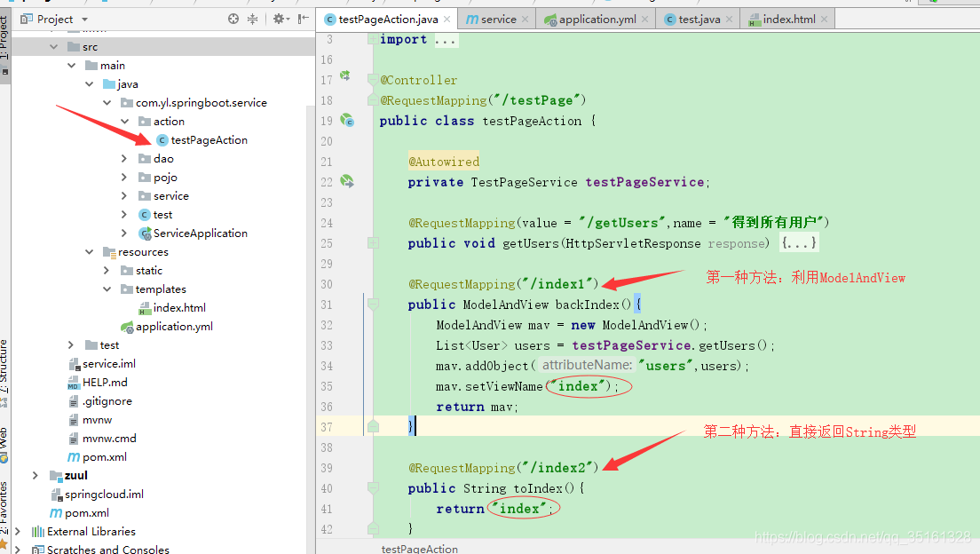Click the locate/scroll from source target icon
The image size is (980, 554).
pyautogui.click(x=233, y=19)
